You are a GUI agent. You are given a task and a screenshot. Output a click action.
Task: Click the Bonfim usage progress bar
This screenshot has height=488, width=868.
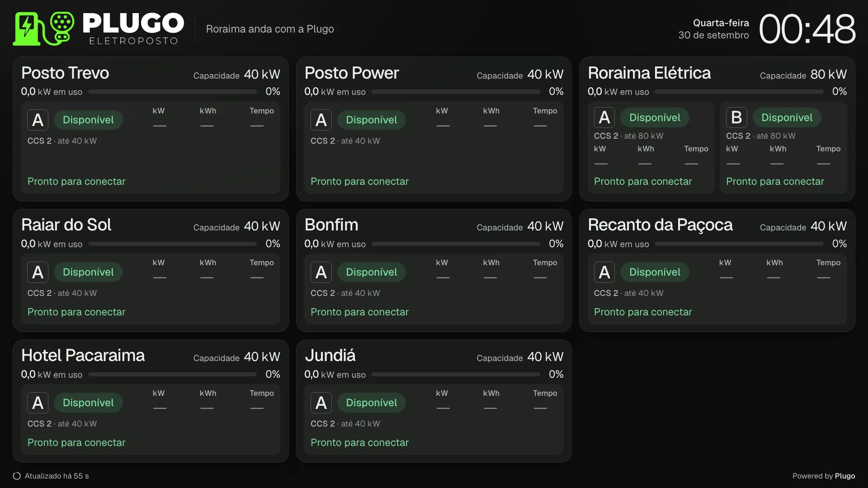pos(456,244)
